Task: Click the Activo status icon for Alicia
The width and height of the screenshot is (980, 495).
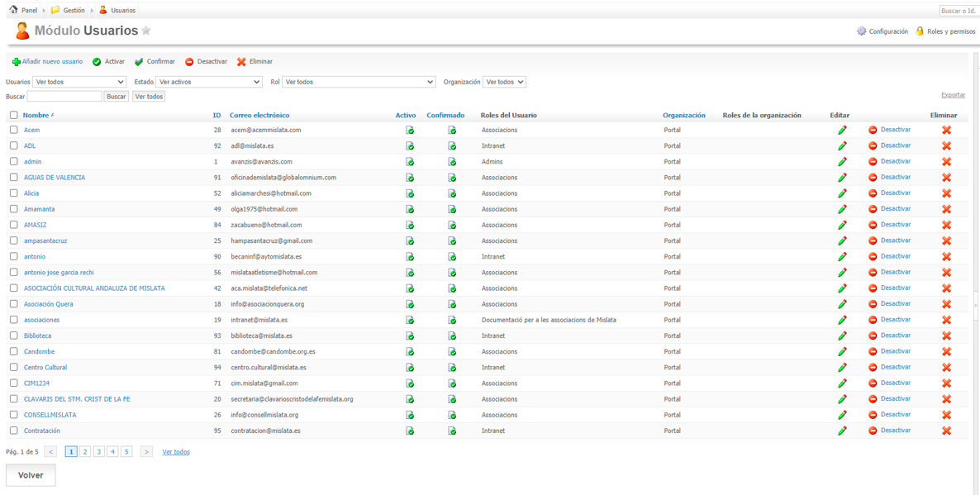Action: coord(410,193)
